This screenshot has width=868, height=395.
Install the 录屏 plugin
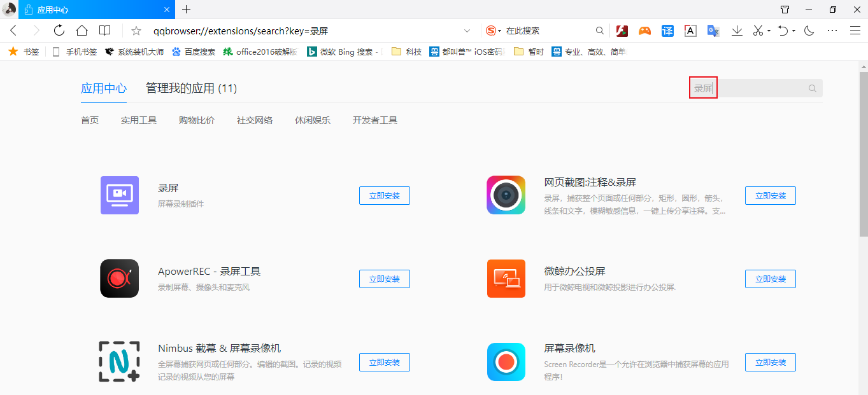384,196
